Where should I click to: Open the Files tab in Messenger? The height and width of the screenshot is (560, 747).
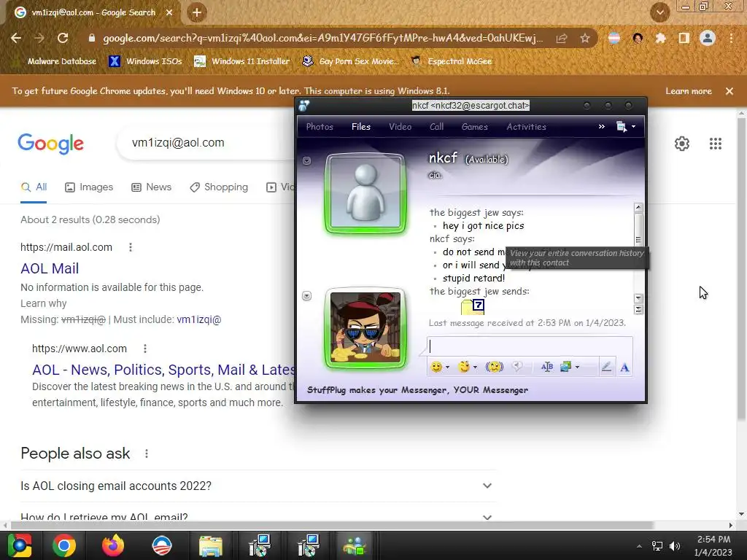(360, 127)
